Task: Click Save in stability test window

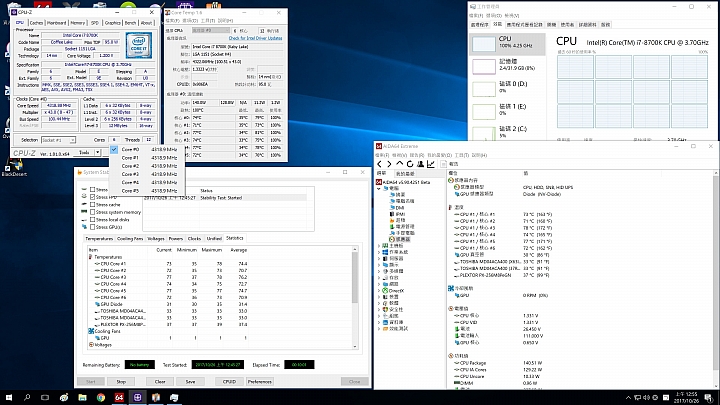Action: (x=191, y=382)
